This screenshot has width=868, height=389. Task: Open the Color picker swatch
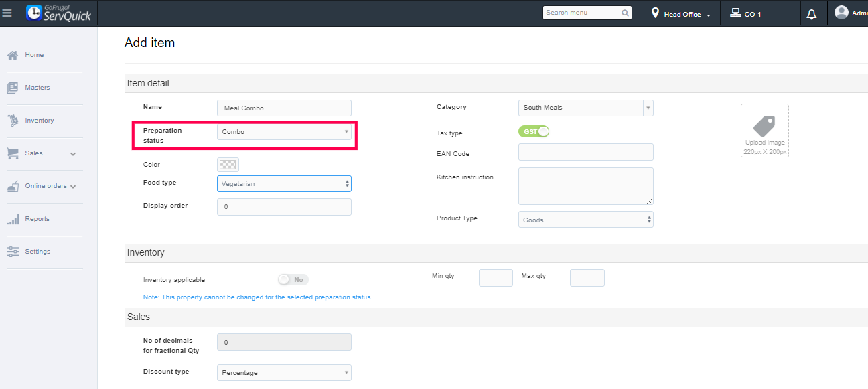tap(228, 165)
